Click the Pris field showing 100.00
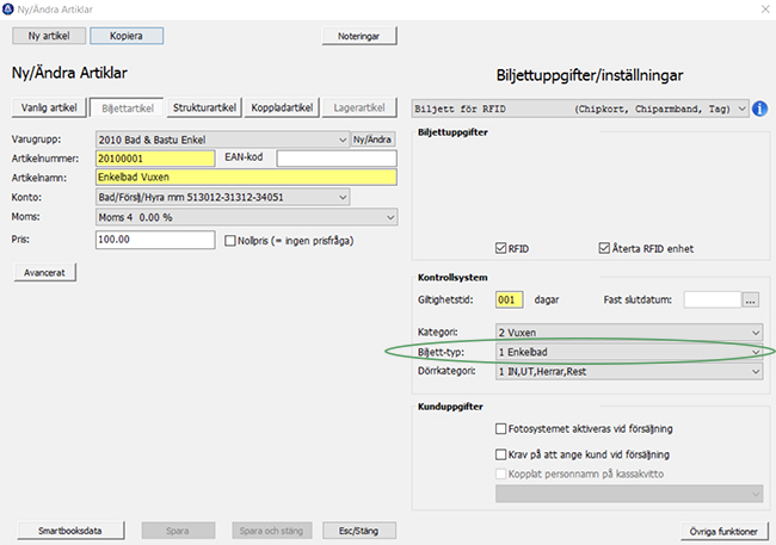 [x=155, y=240]
